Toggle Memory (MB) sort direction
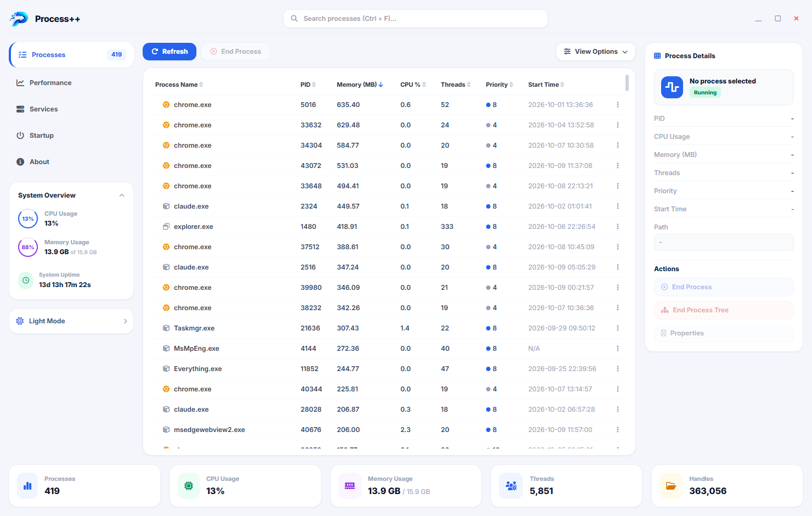The height and width of the screenshot is (516, 812). pyautogui.click(x=360, y=85)
